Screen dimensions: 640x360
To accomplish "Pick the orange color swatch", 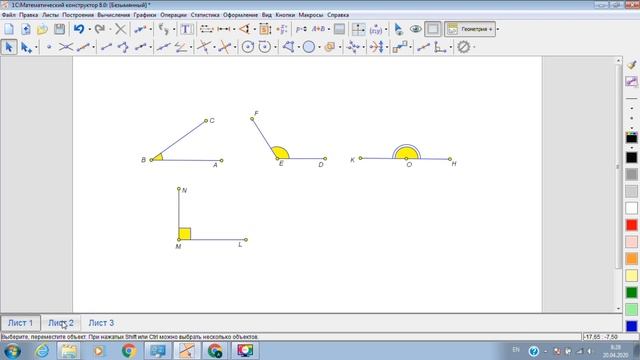I will (631, 258).
